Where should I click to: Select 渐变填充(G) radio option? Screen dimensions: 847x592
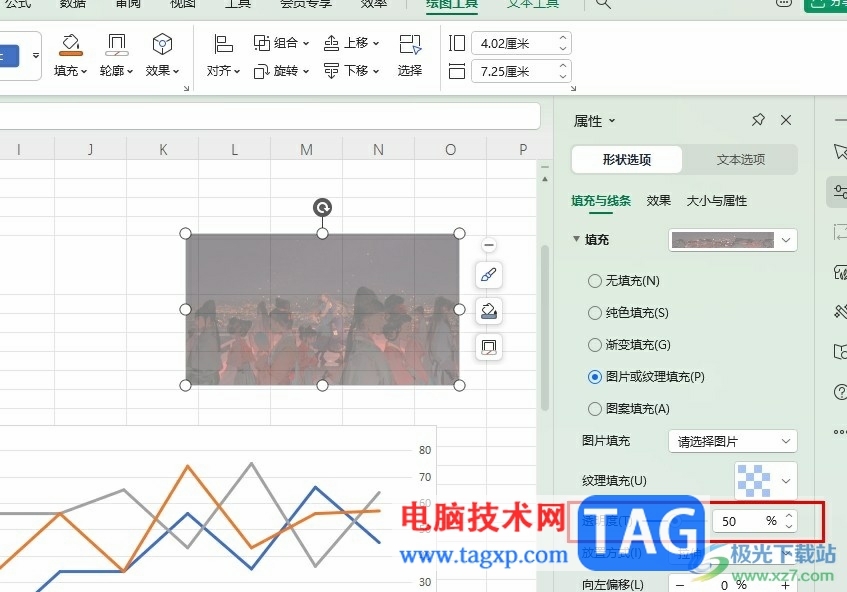[595, 345]
